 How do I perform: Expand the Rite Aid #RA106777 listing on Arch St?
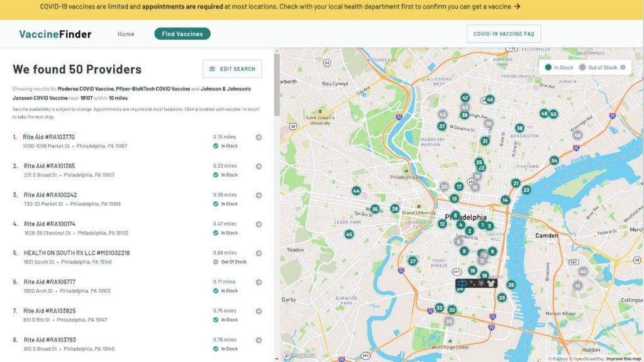click(x=258, y=282)
